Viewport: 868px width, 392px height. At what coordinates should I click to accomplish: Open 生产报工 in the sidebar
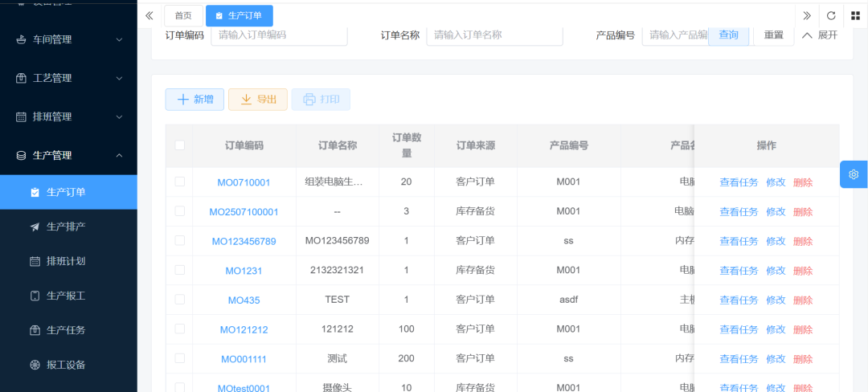click(66, 296)
